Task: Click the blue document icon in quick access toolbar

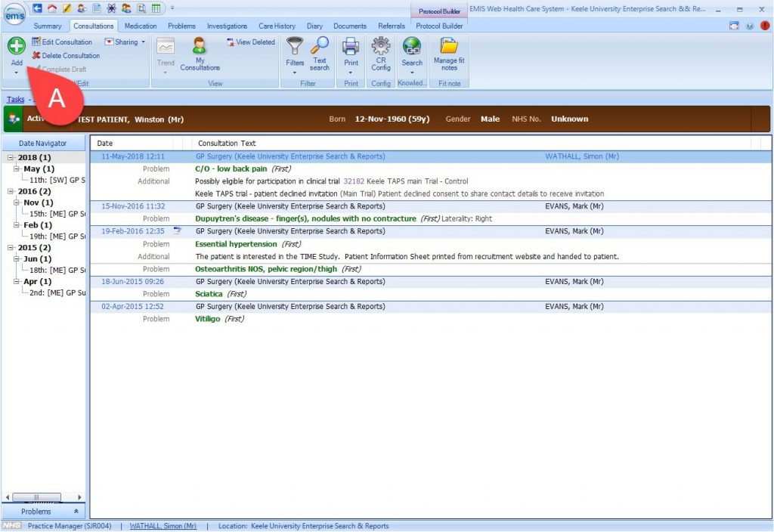Action: point(97,8)
